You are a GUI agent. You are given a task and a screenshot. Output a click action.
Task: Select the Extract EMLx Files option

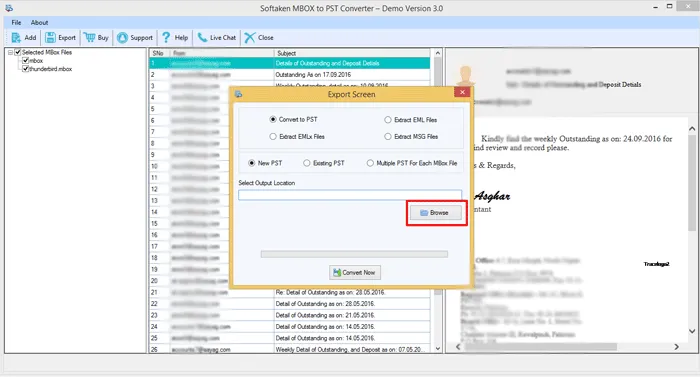[x=273, y=137]
